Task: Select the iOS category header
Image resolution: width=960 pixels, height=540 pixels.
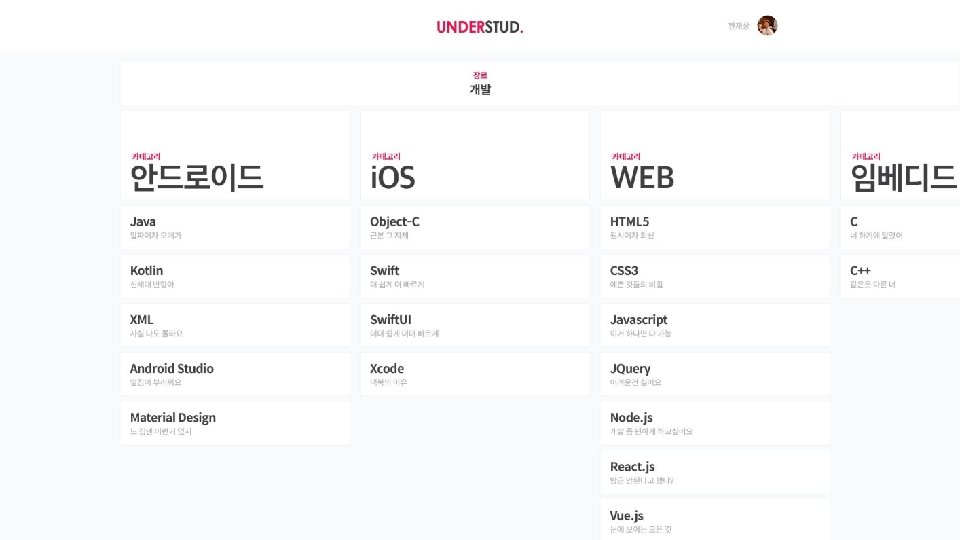Action: click(x=475, y=156)
